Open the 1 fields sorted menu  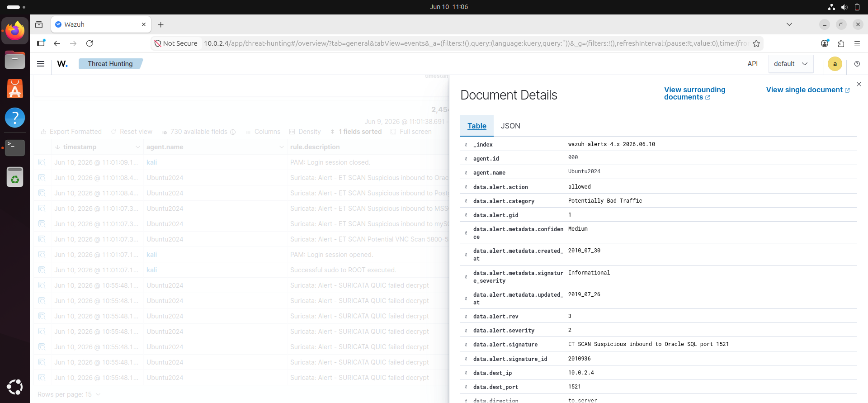[x=356, y=132]
